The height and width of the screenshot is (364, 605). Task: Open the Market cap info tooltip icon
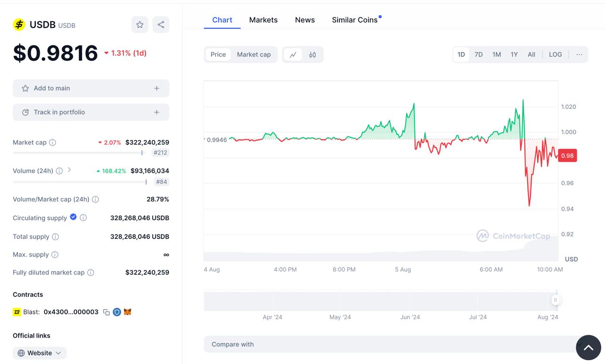pos(52,142)
